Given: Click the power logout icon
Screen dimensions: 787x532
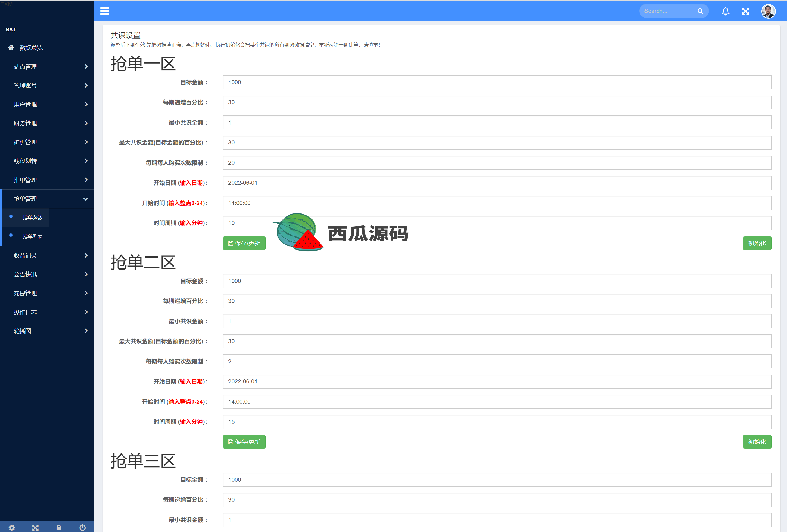Looking at the screenshot, I should click(82, 527).
